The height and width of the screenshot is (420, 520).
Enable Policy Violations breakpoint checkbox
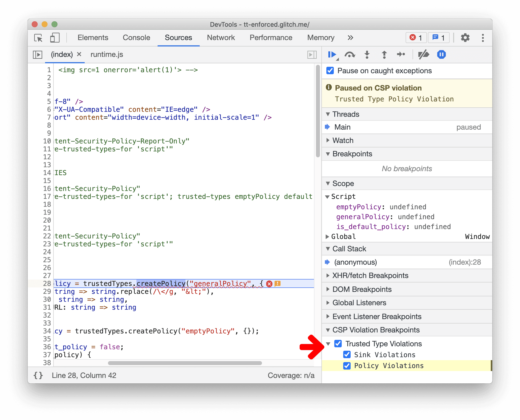[348, 365]
